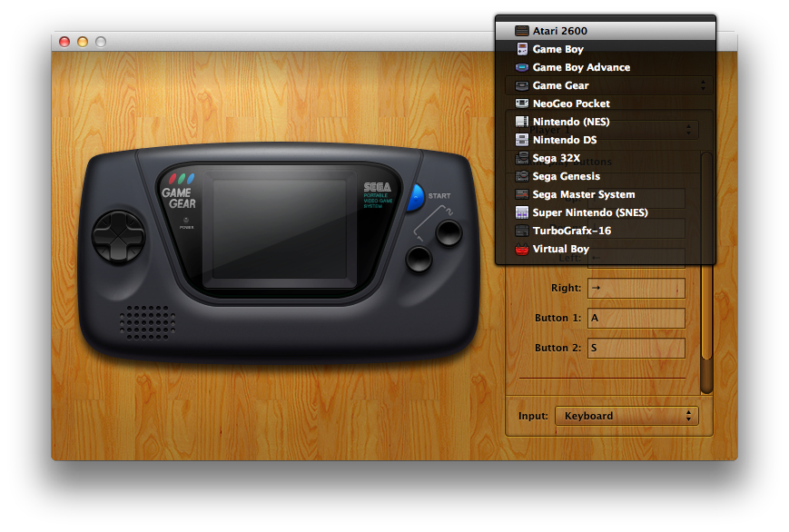
Task: Click the Game Gear directional pad
Action: click(x=118, y=237)
